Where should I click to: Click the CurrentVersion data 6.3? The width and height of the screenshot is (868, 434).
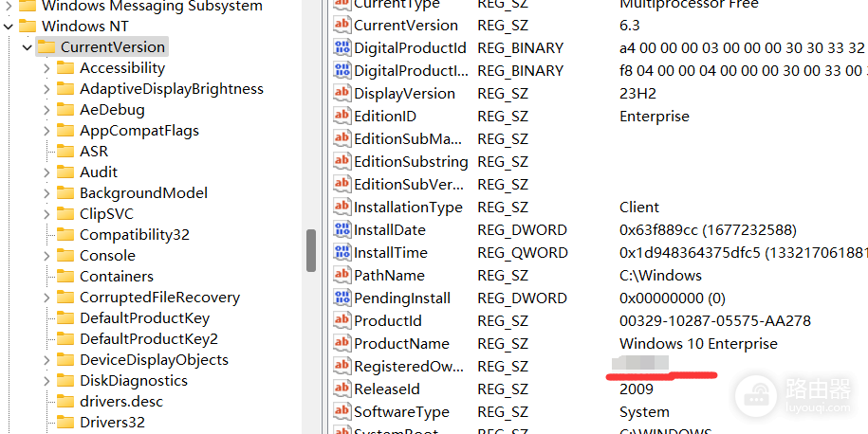630,26
